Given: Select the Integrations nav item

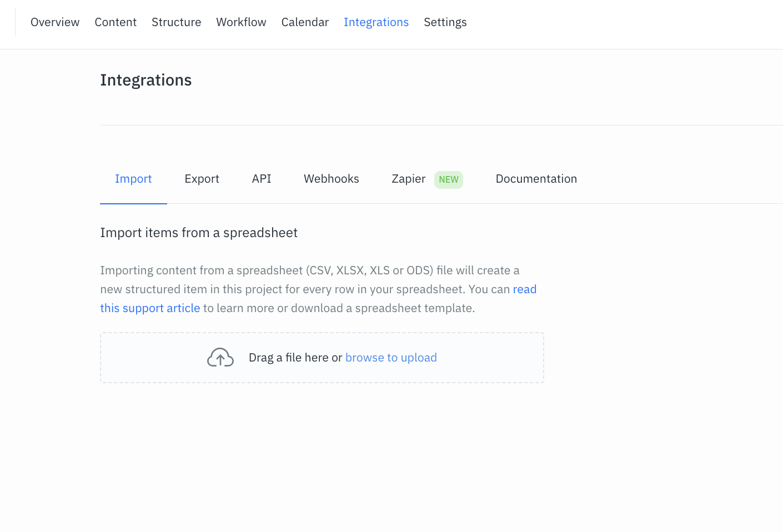Looking at the screenshot, I should click(x=376, y=22).
